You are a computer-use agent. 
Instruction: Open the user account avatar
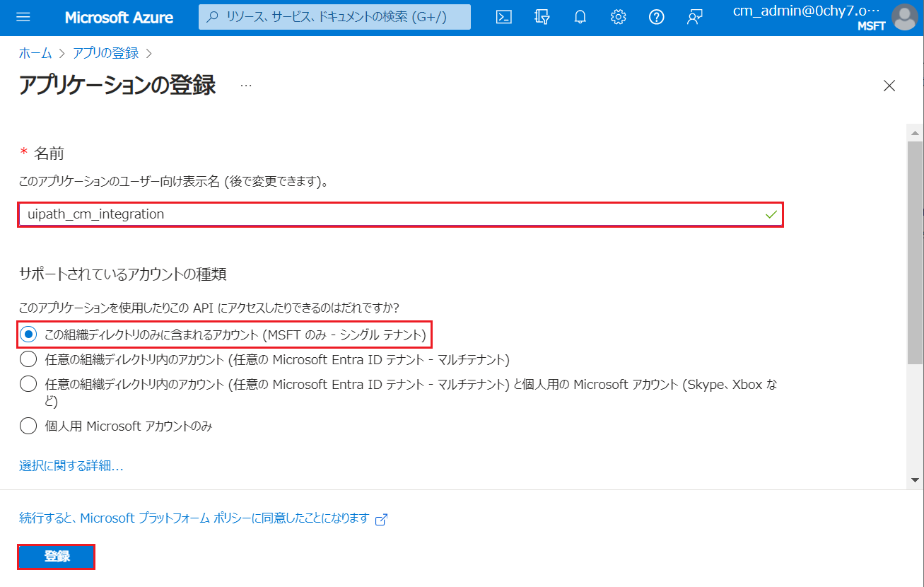pos(904,17)
